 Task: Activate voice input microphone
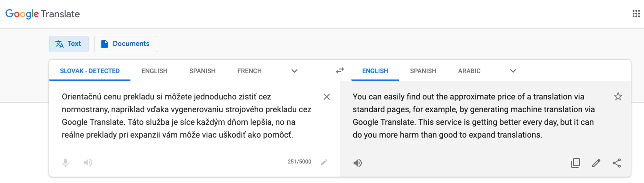65,163
